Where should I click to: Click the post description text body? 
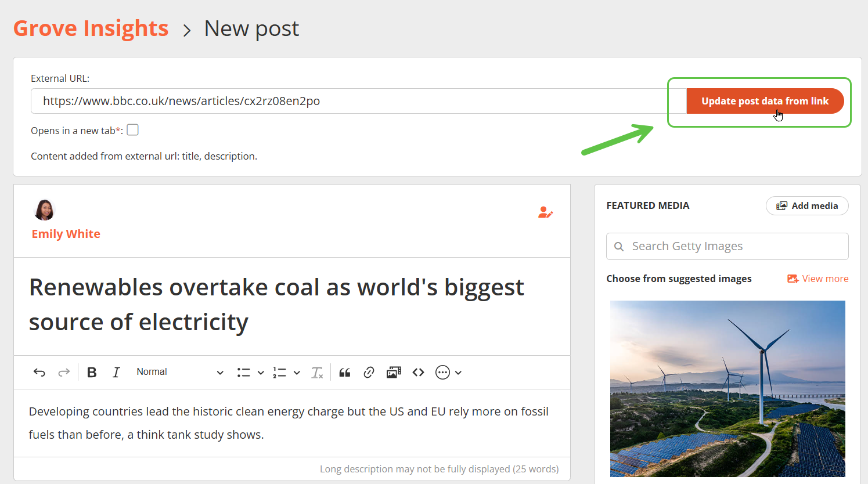point(289,423)
